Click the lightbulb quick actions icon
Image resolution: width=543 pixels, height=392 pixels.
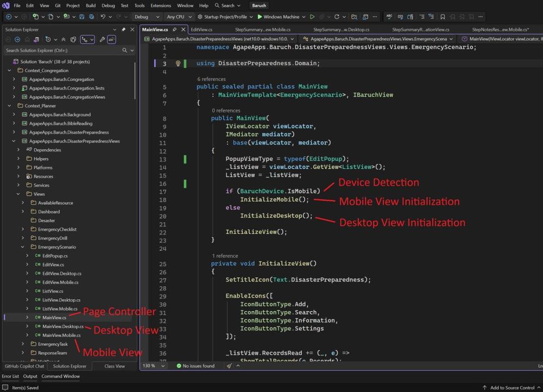coord(178,64)
